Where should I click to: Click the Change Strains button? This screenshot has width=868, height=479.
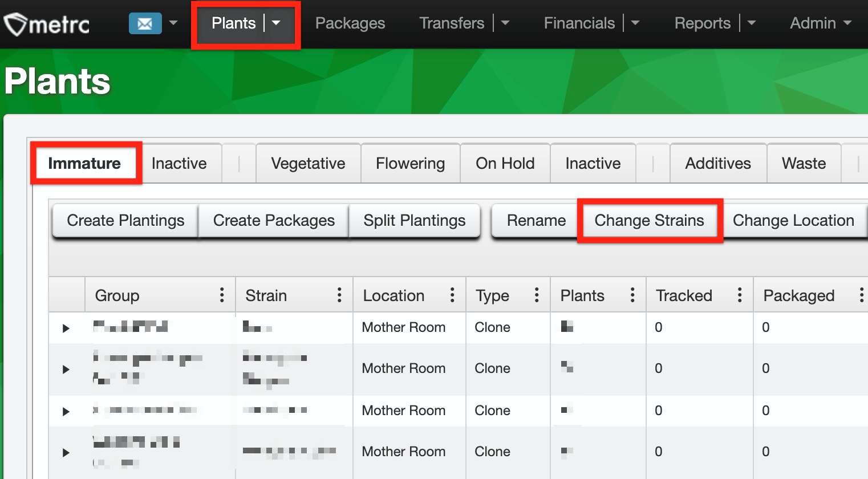tap(649, 221)
